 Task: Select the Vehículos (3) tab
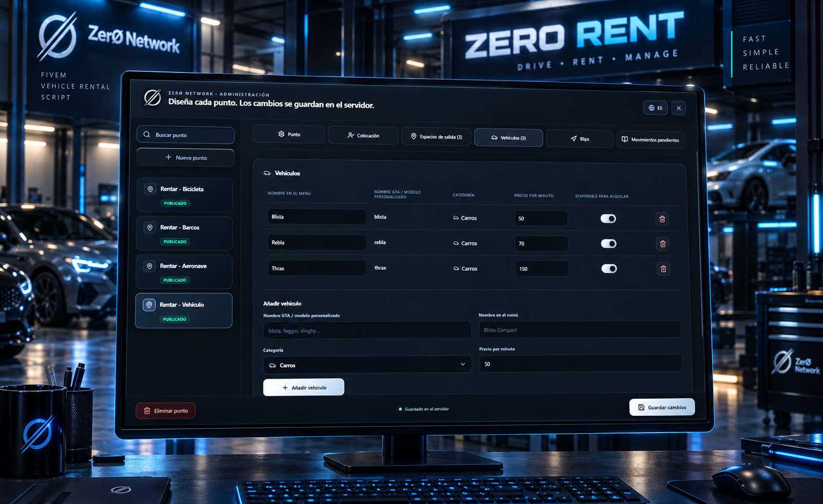pyautogui.click(x=509, y=138)
